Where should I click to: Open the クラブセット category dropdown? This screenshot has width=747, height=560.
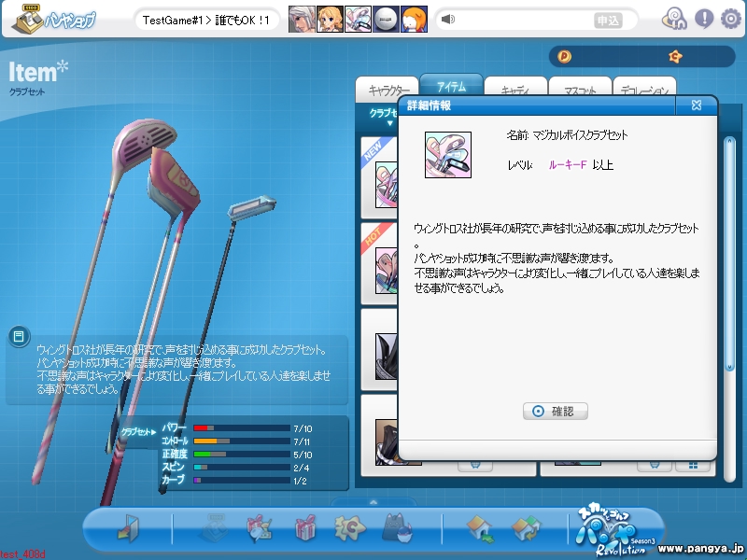[x=384, y=117]
